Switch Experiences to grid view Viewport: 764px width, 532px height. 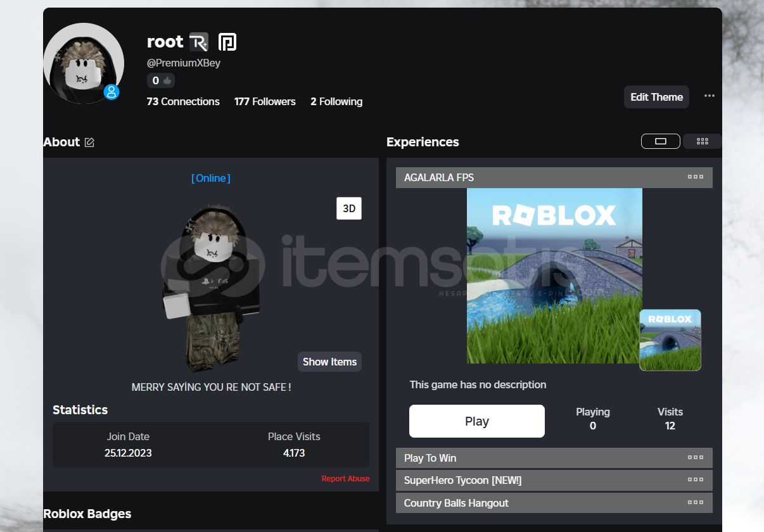(702, 141)
